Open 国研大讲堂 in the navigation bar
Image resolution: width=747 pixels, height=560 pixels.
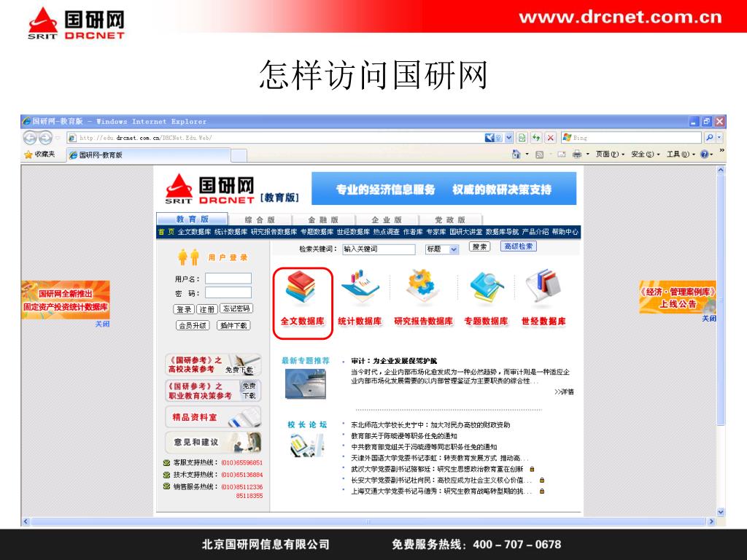point(466,232)
